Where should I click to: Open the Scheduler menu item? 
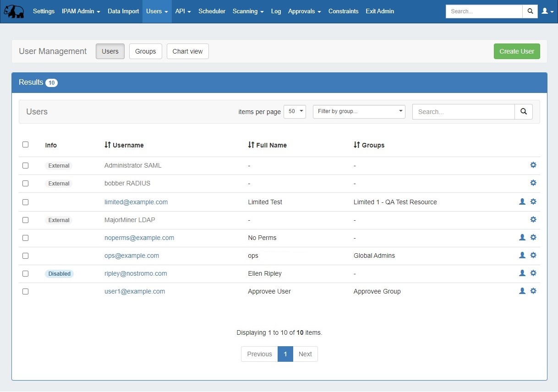click(212, 11)
